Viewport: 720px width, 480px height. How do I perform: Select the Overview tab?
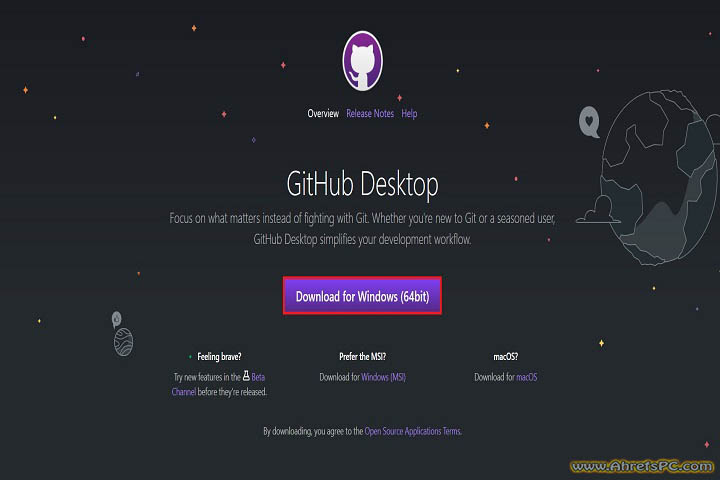coord(323,113)
